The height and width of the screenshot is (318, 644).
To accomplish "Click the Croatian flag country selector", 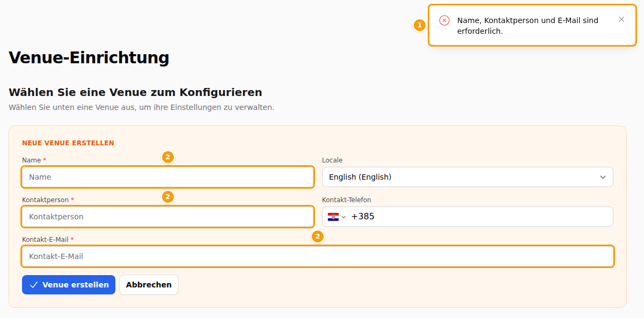I will 337,217.
